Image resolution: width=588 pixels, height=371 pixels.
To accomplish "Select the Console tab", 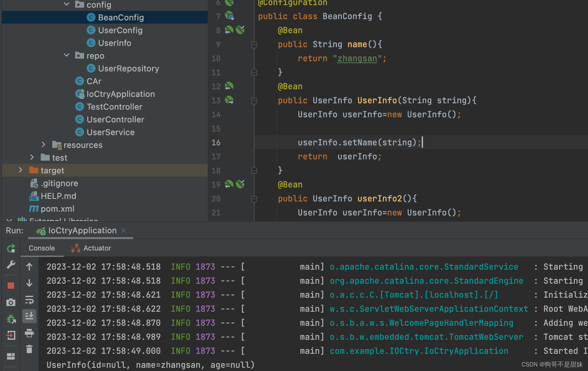I will click(x=42, y=248).
